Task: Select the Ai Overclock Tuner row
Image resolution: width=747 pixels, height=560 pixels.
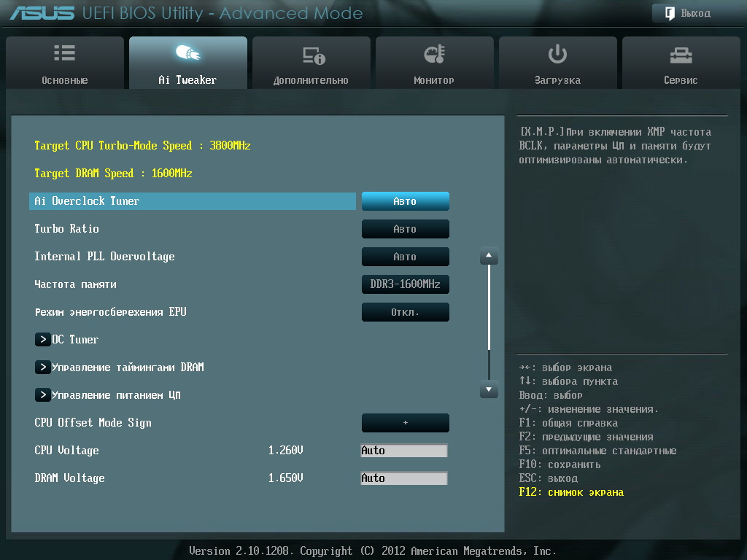Action: [193, 201]
